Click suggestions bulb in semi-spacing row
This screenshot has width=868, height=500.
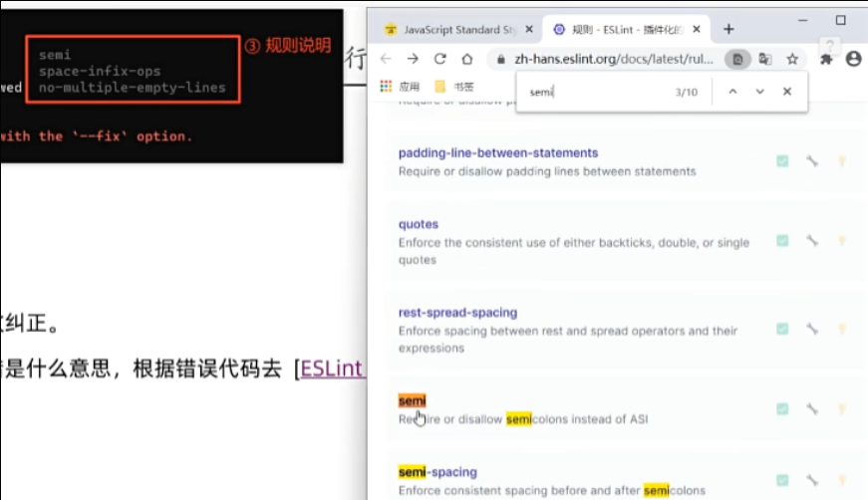842,480
